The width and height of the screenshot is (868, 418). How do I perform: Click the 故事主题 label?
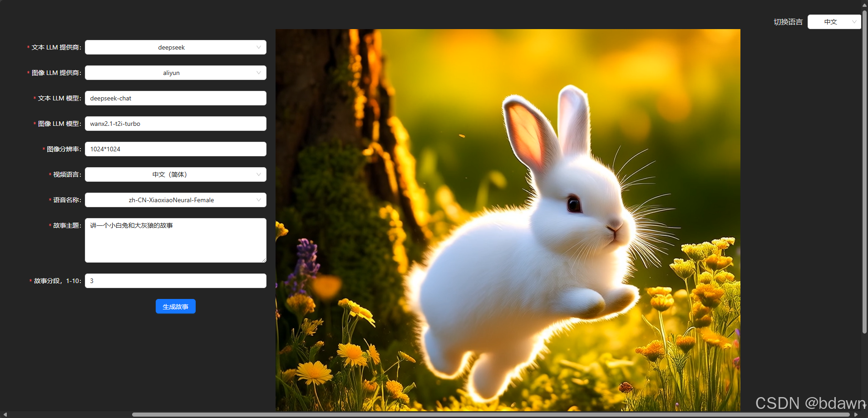[x=67, y=225]
